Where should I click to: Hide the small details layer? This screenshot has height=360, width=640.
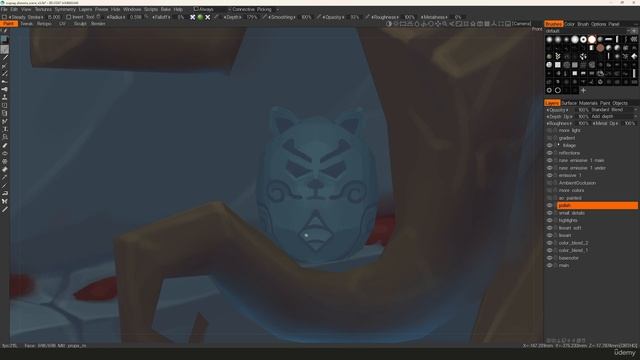coord(549,213)
